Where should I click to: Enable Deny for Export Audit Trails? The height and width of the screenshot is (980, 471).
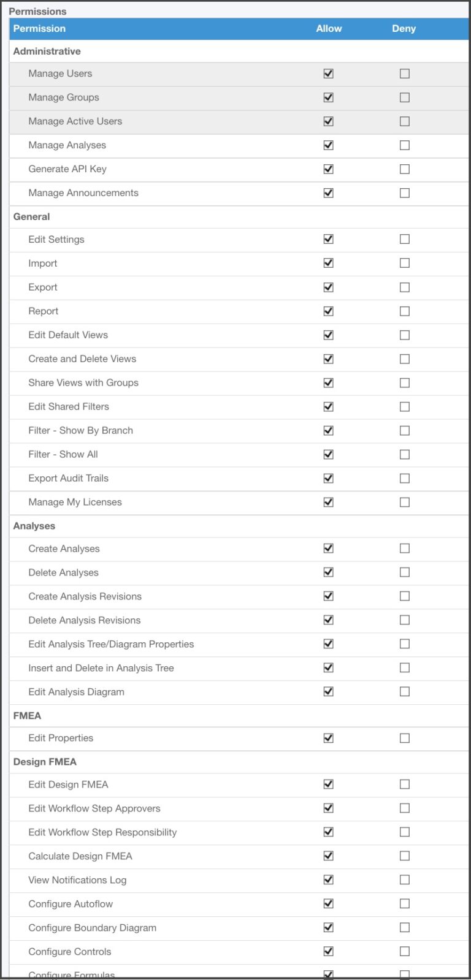[x=404, y=478]
